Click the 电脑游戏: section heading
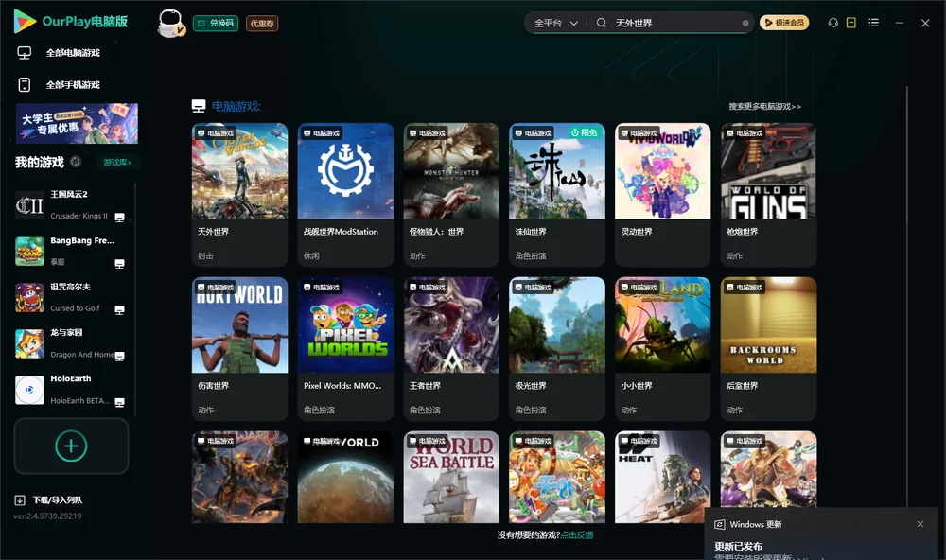Screen dimensions: 946x560 pyautogui.click(x=236, y=106)
